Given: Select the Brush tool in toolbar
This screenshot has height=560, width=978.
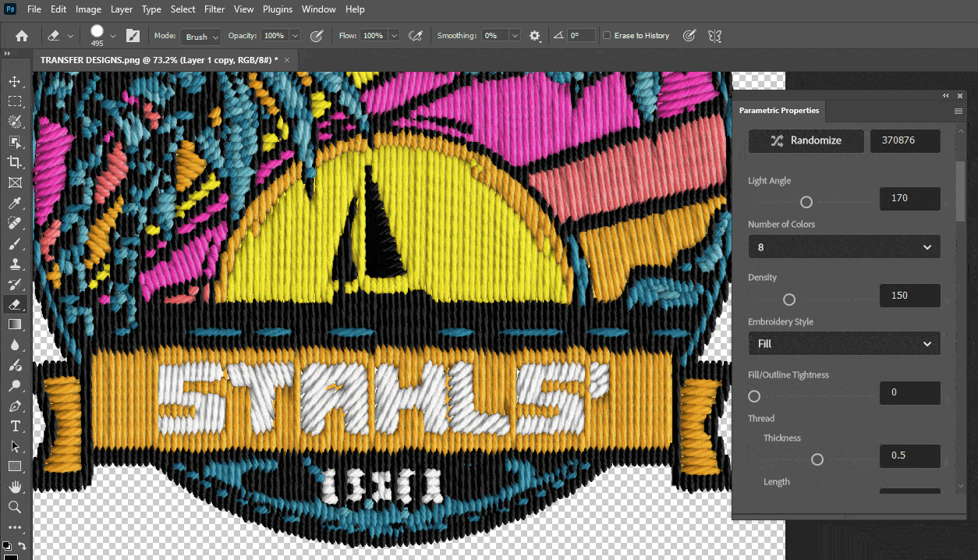Looking at the screenshot, I should coord(15,243).
